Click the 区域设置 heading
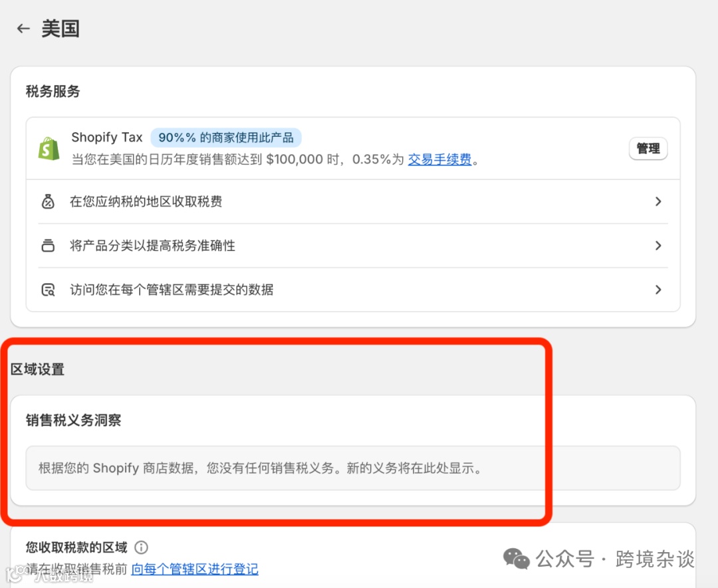This screenshot has width=718, height=588. pos(37,369)
